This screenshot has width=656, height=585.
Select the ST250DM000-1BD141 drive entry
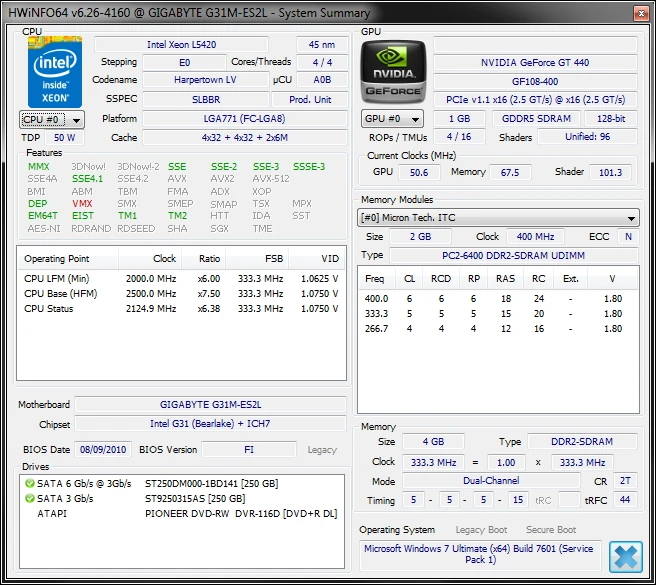(182, 484)
